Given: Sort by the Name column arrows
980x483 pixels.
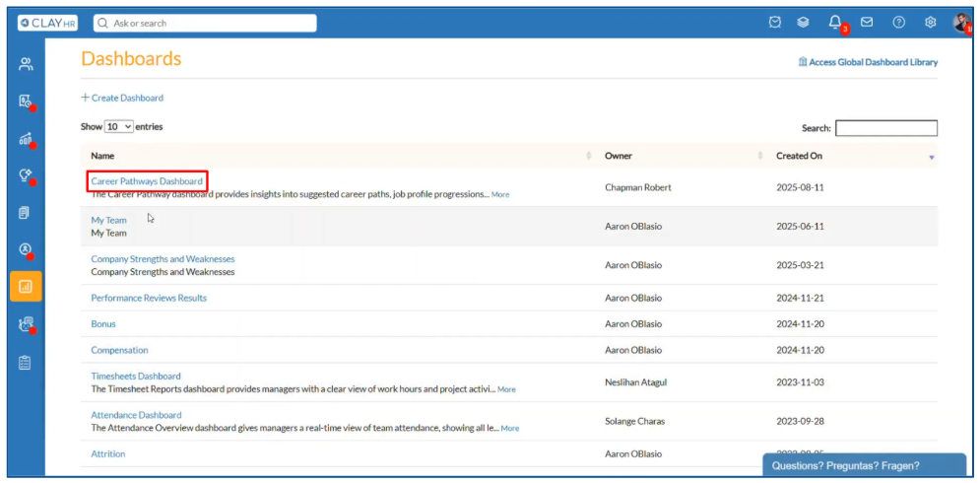Looking at the screenshot, I should [588, 156].
